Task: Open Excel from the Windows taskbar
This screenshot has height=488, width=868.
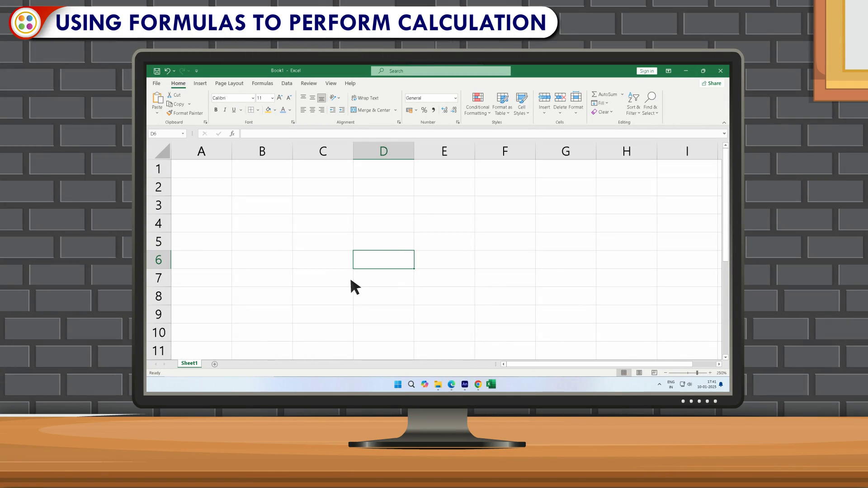Action: 491,384
